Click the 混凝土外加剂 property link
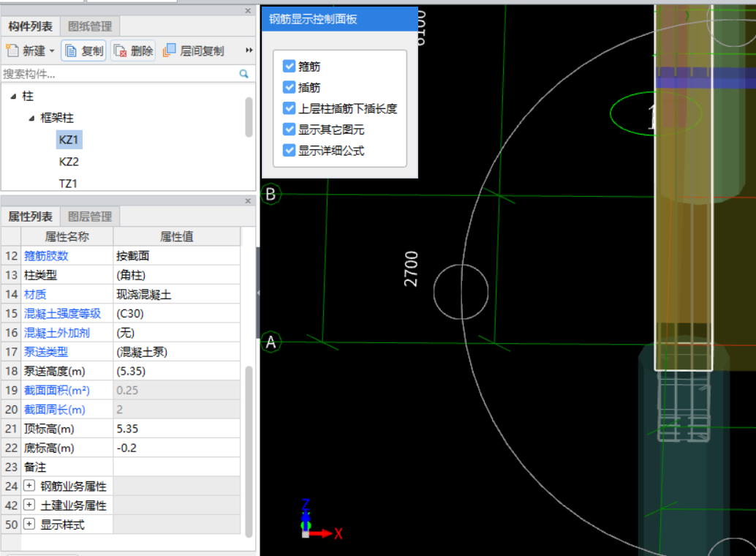The width and height of the screenshot is (756, 556). 57,333
